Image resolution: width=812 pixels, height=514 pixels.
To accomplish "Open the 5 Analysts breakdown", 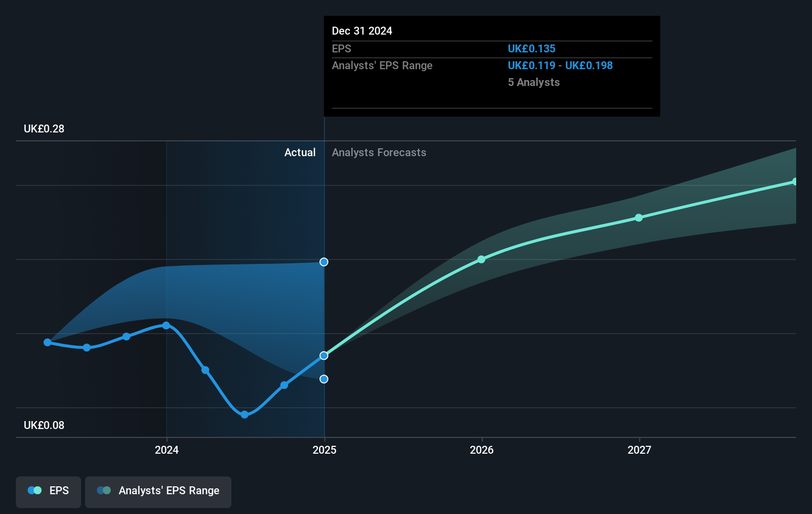I will click(534, 83).
